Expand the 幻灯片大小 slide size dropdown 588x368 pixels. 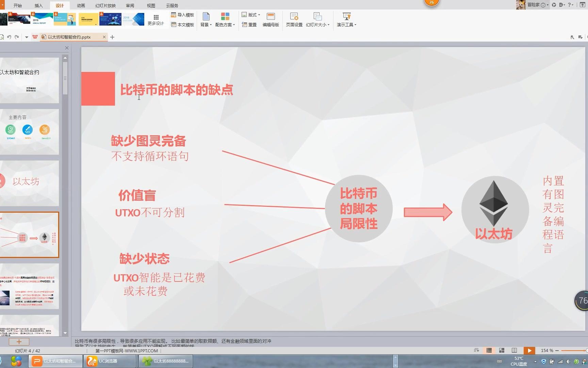(x=317, y=20)
